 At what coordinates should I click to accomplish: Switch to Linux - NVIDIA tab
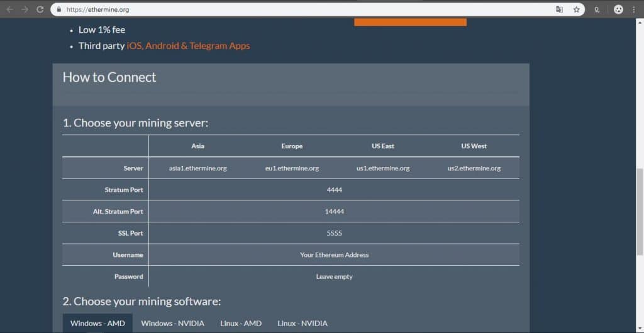coord(303,323)
